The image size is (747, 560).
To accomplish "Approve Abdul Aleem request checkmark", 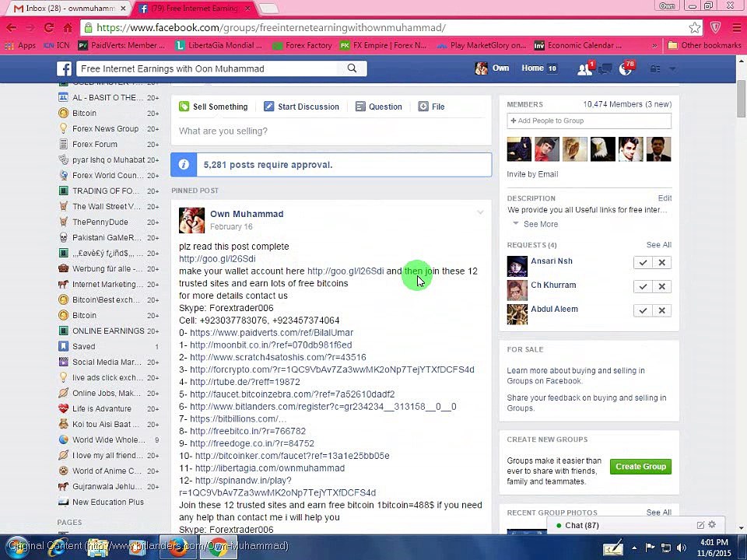I will (x=643, y=310).
